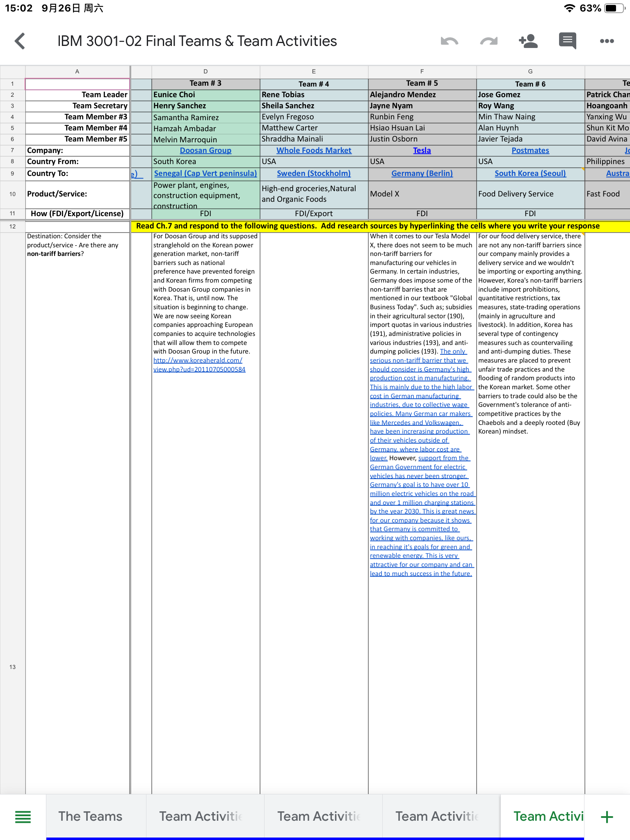Select column D header
Screen dimensions: 630x840
(205, 72)
